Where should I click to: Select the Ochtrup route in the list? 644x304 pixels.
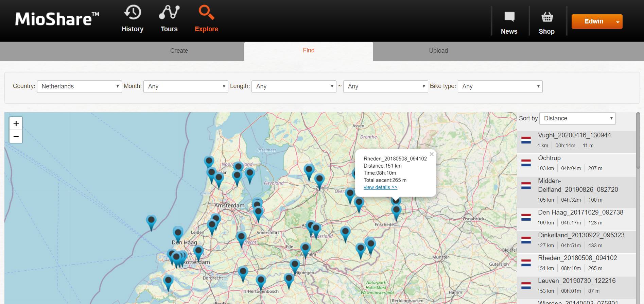[549, 158]
